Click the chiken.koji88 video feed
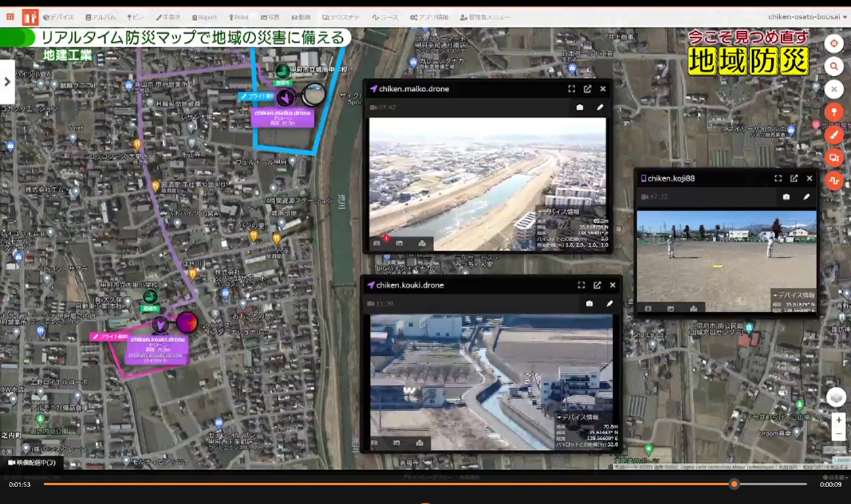This screenshot has height=504, width=851. click(x=726, y=261)
